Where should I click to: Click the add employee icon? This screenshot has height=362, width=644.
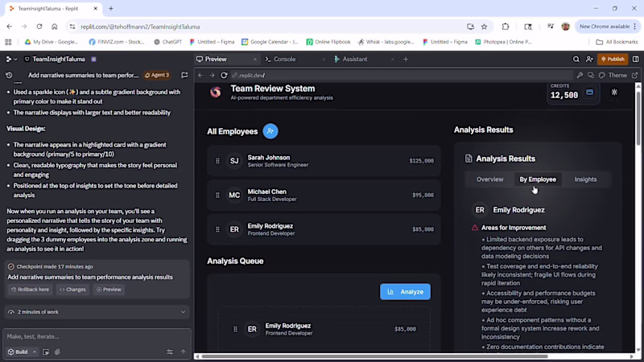(x=270, y=131)
